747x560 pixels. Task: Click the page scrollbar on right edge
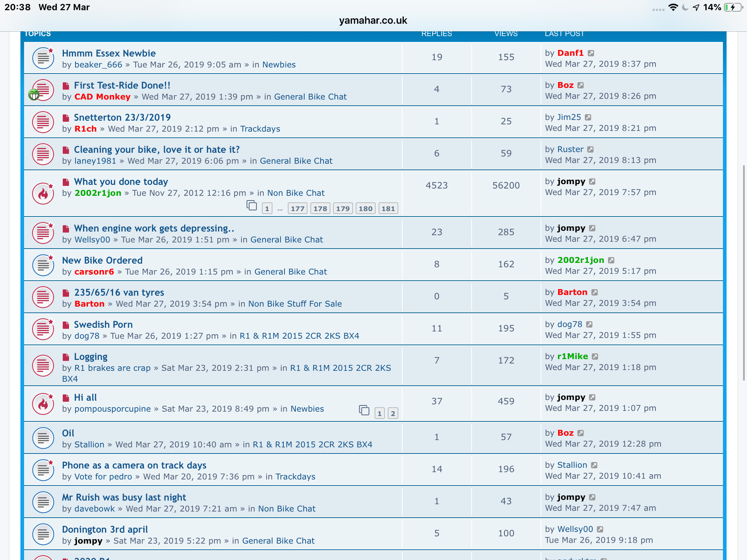point(744,273)
